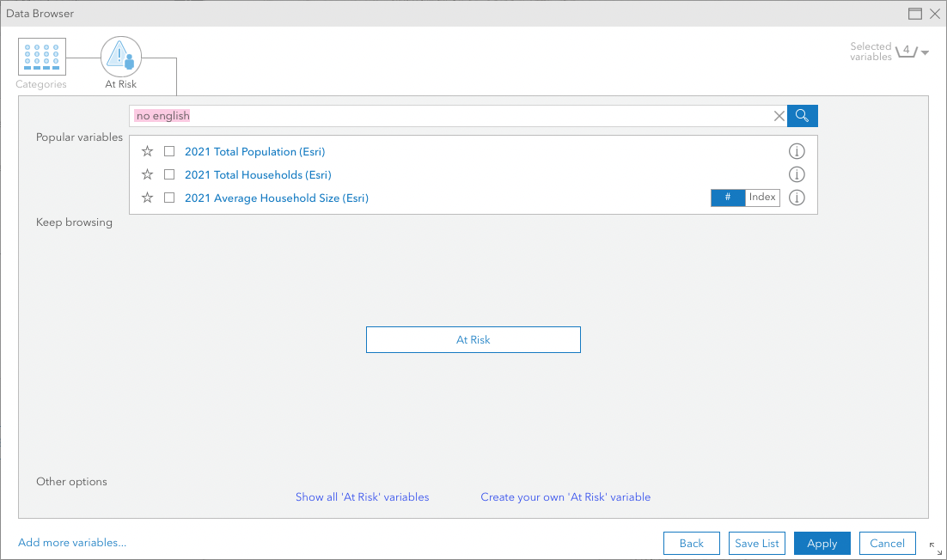947x560 pixels.
Task: Save the variable list
Action: coord(757,543)
